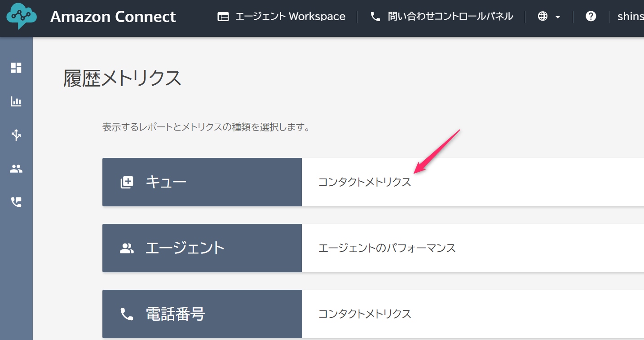Click the エージェント category header
The image size is (644, 340).
tap(202, 248)
